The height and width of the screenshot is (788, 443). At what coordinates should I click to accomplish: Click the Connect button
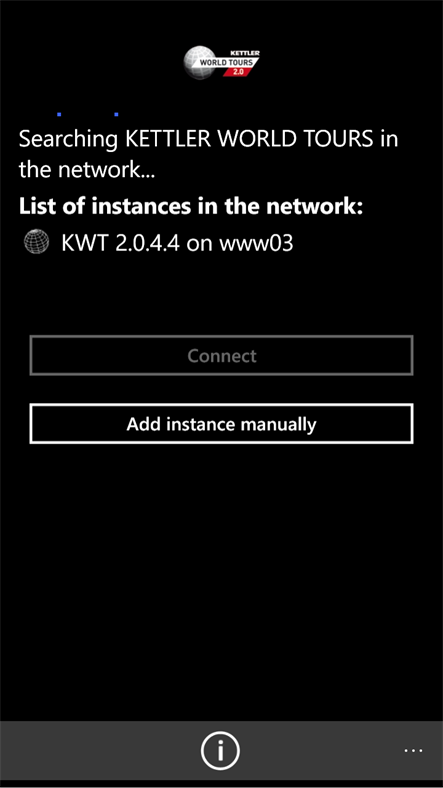coord(222,355)
